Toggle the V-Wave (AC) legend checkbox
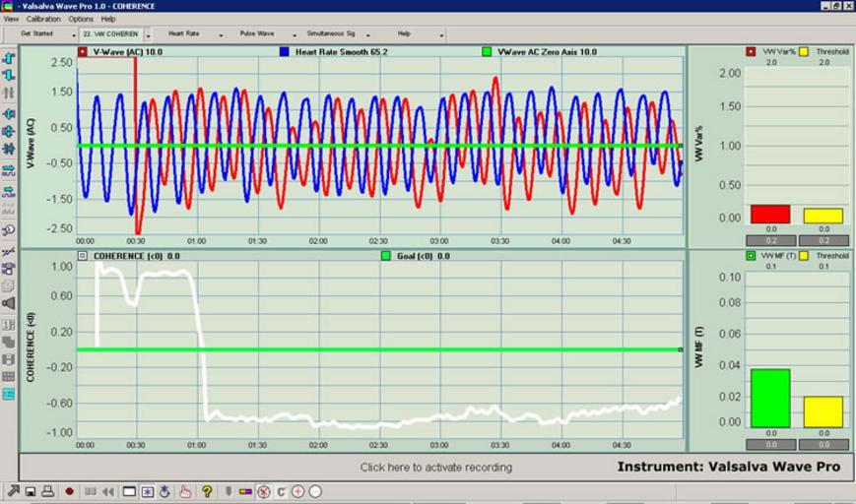This screenshot has width=856, height=504. point(83,52)
